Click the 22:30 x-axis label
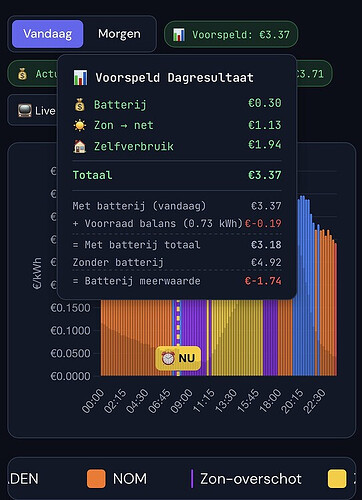The height and width of the screenshot is (500, 362). tap(314, 401)
